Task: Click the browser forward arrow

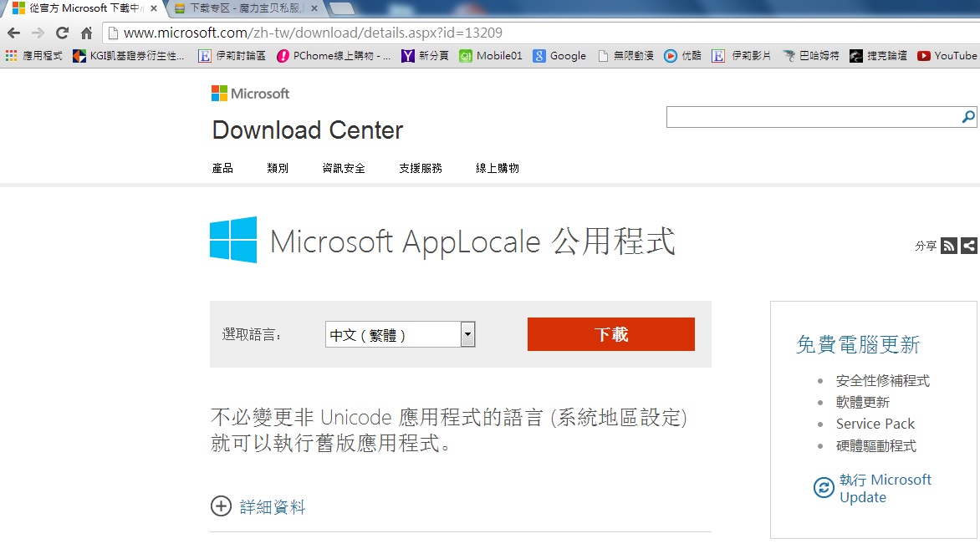Action: [38, 33]
